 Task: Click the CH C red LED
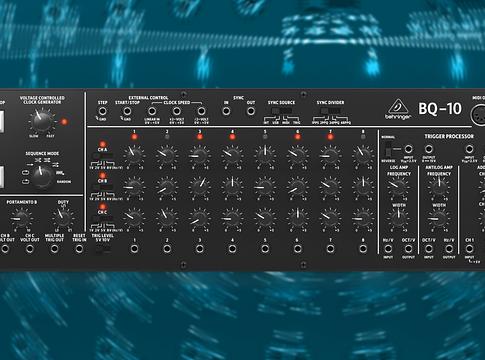click(x=103, y=207)
